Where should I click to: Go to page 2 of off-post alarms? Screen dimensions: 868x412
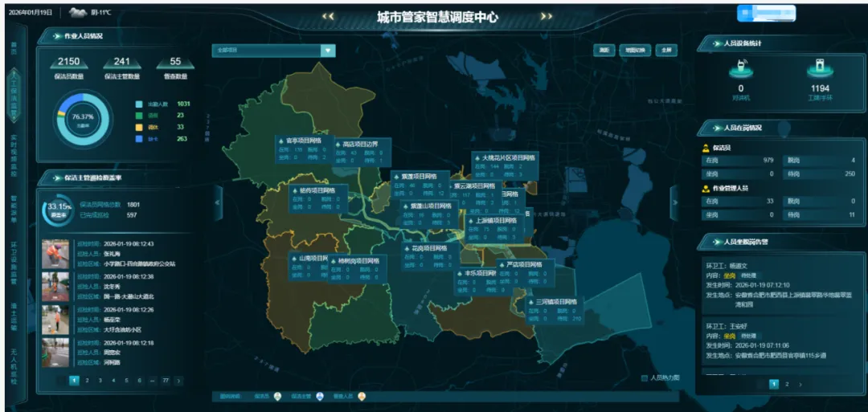click(x=787, y=385)
